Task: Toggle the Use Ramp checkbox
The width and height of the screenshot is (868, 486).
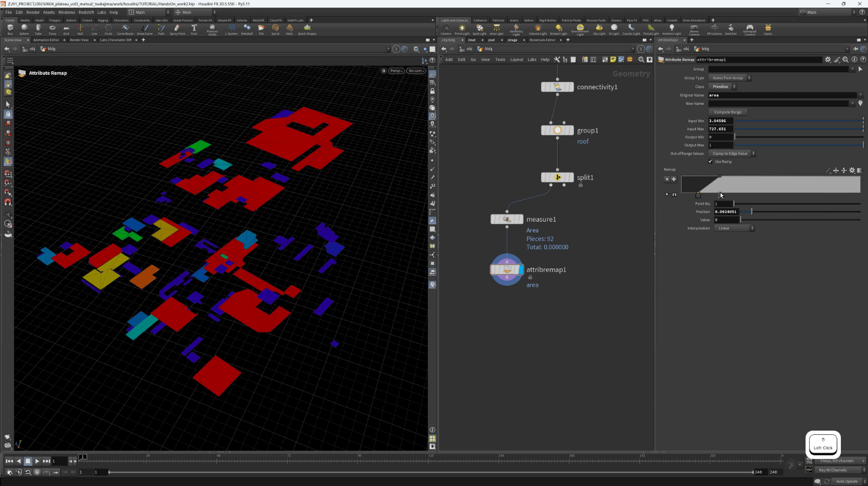Action: (x=711, y=161)
